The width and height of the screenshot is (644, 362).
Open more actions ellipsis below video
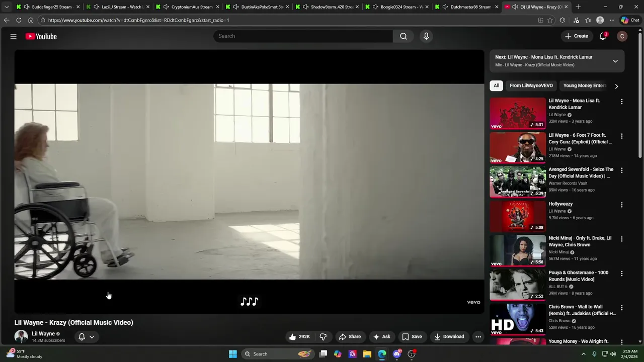pyautogui.click(x=478, y=337)
